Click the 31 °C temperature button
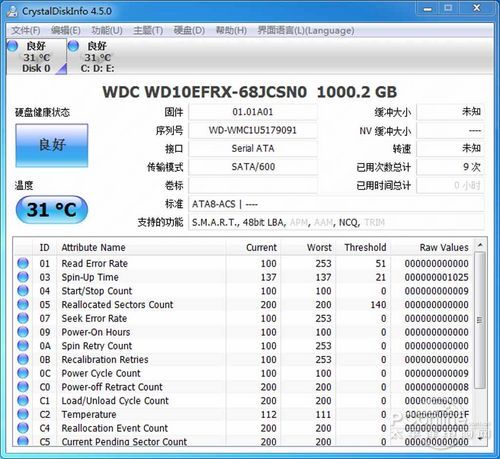This screenshot has width=500, height=459. coord(52,210)
